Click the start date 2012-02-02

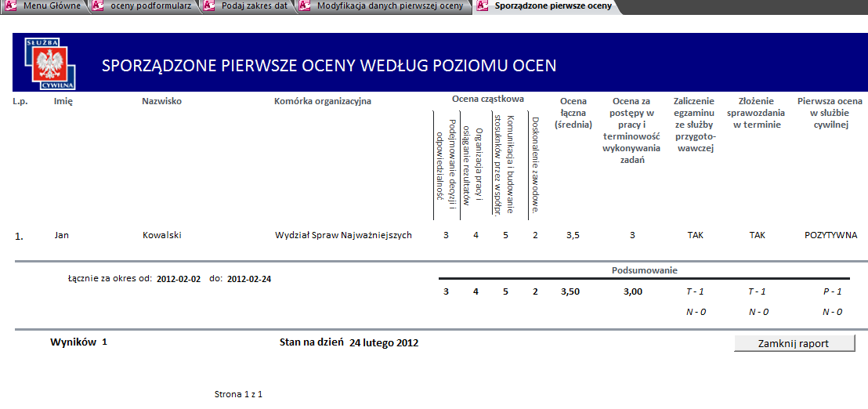[x=179, y=279]
